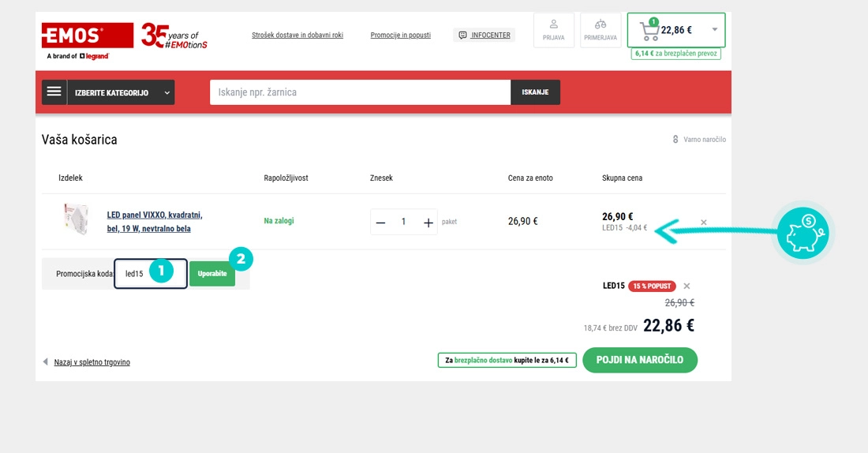The width and height of the screenshot is (868, 453).
Task: Focus the promo code input field
Action: coord(151,274)
